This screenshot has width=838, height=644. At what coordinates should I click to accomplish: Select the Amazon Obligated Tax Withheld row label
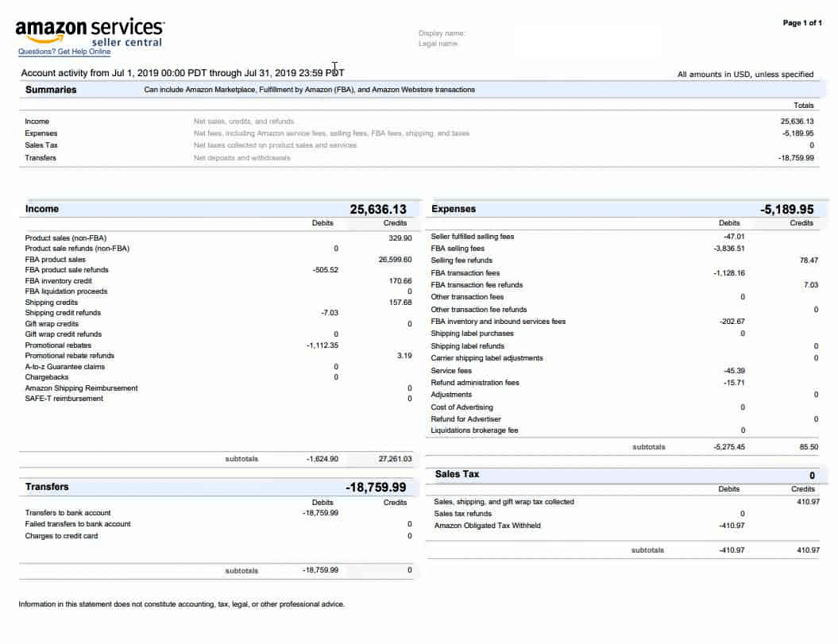pyautogui.click(x=488, y=526)
